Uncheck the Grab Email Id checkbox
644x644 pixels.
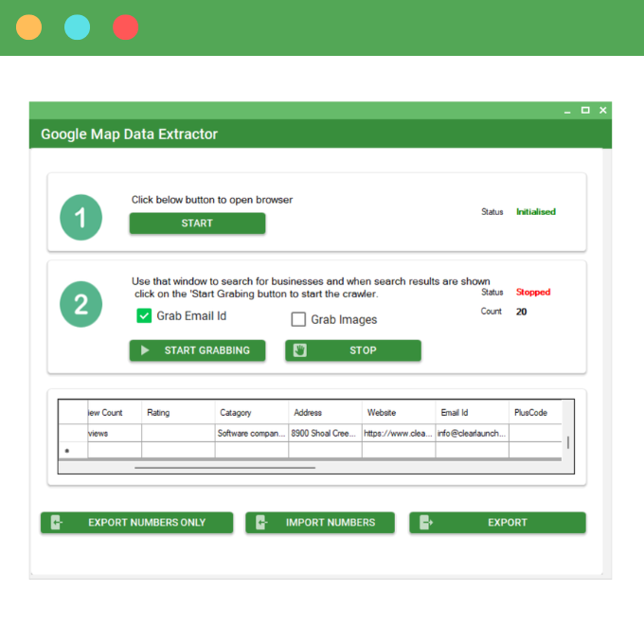click(x=144, y=316)
